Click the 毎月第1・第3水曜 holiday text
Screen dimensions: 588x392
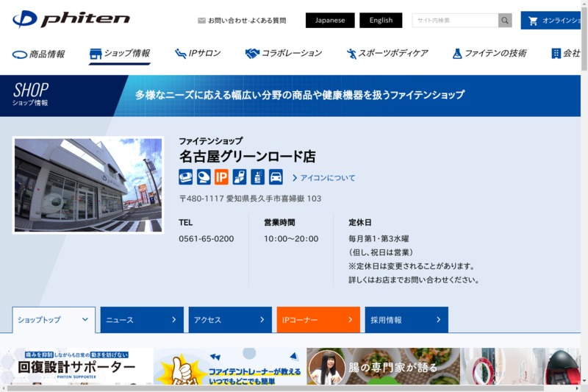(x=379, y=238)
